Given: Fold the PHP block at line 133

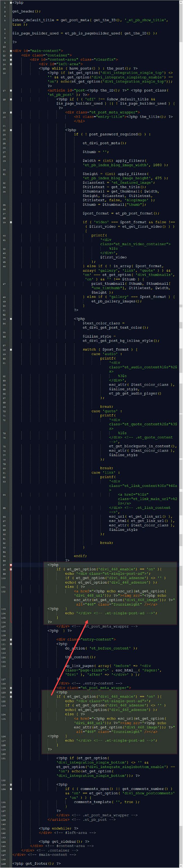Looking at the screenshot, I should (11, 784).
